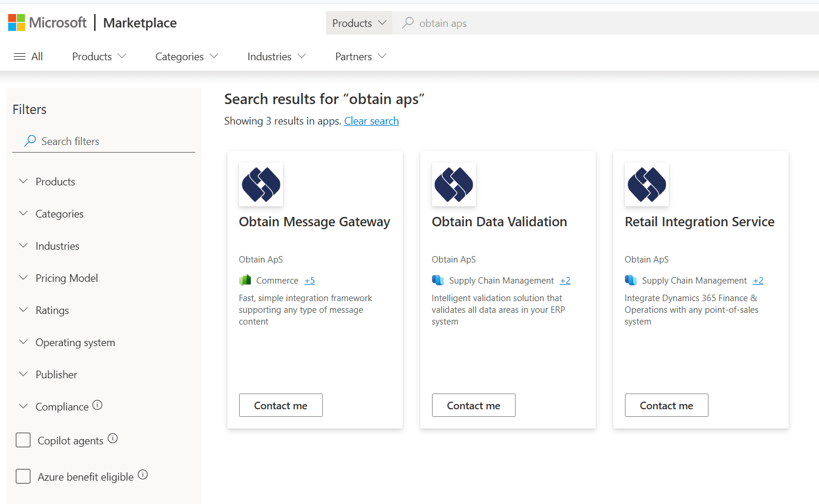Open the All hamburger menu
Image resolution: width=819 pixels, height=504 pixels.
pyautogui.click(x=28, y=57)
